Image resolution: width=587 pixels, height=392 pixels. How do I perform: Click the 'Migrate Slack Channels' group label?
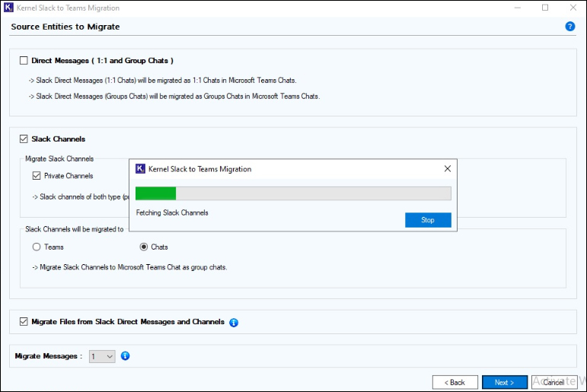[x=59, y=159]
